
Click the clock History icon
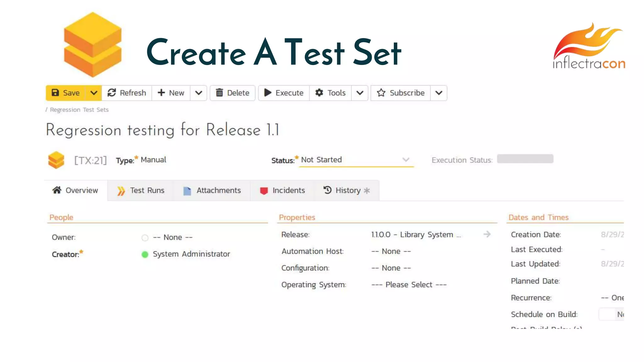point(327,190)
